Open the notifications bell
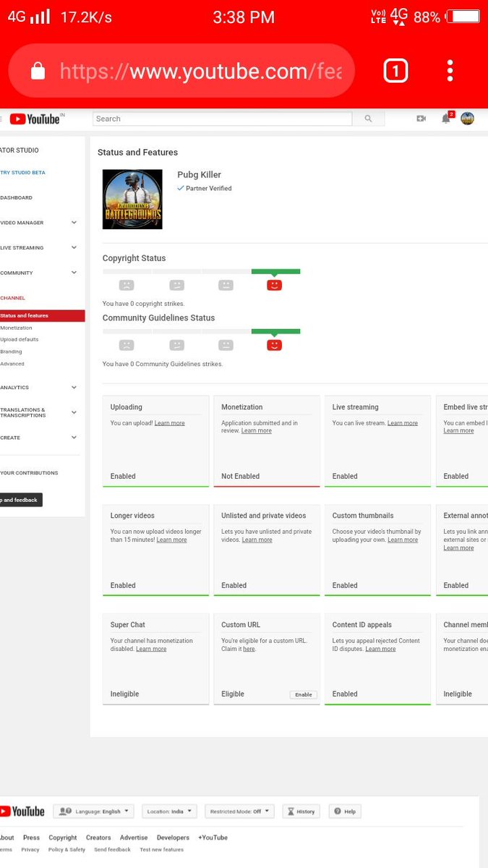The height and width of the screenshot is (868, 488). click(446, 119)
